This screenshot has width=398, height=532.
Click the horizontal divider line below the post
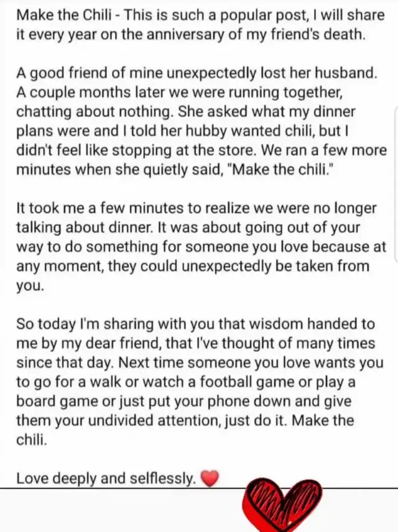199,488
